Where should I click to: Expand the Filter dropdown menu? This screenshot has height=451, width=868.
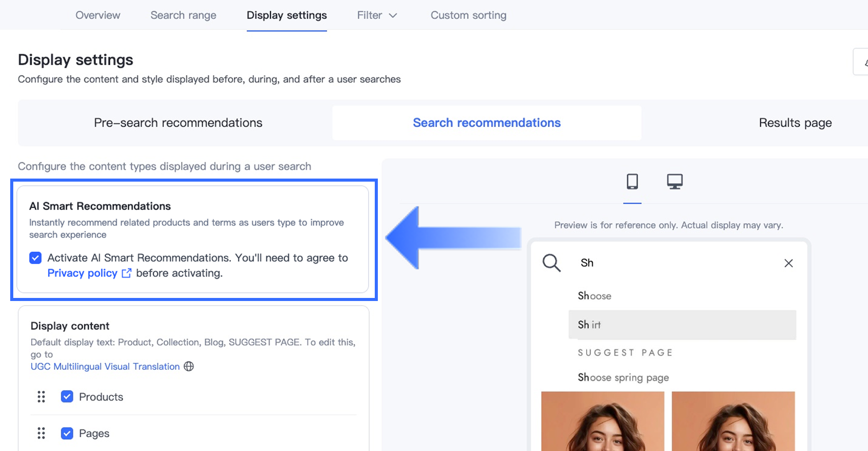(x=377, y=15)
